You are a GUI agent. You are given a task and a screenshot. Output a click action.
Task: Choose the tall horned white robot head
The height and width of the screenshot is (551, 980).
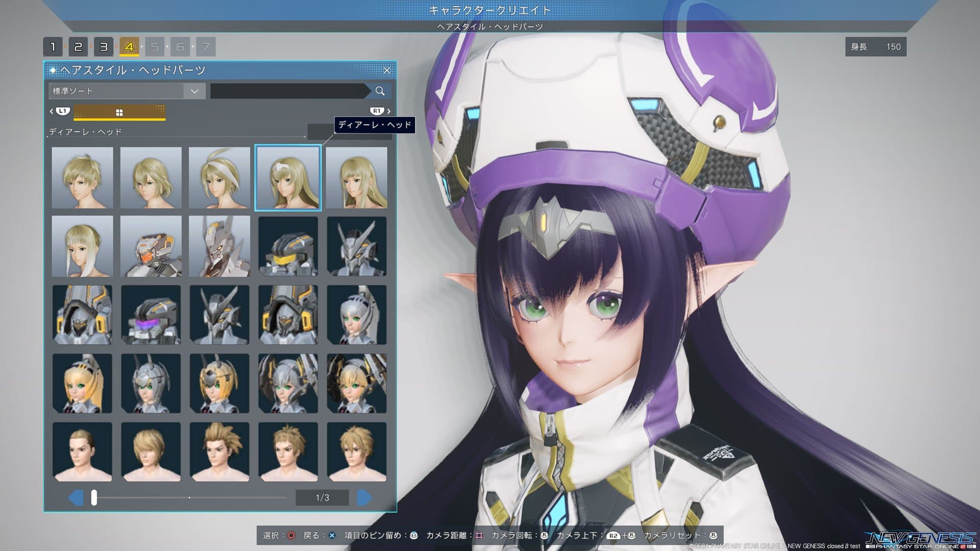point(219,246)
